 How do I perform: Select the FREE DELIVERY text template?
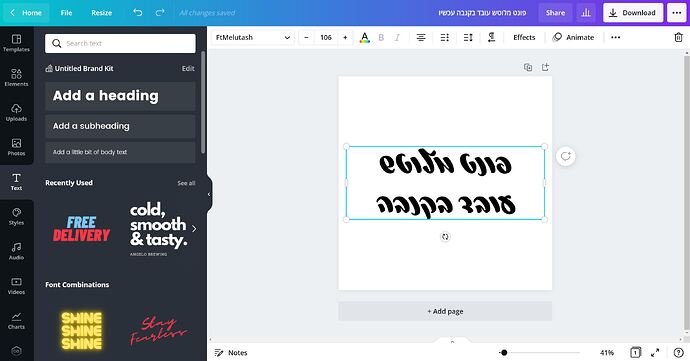point(81,229)
